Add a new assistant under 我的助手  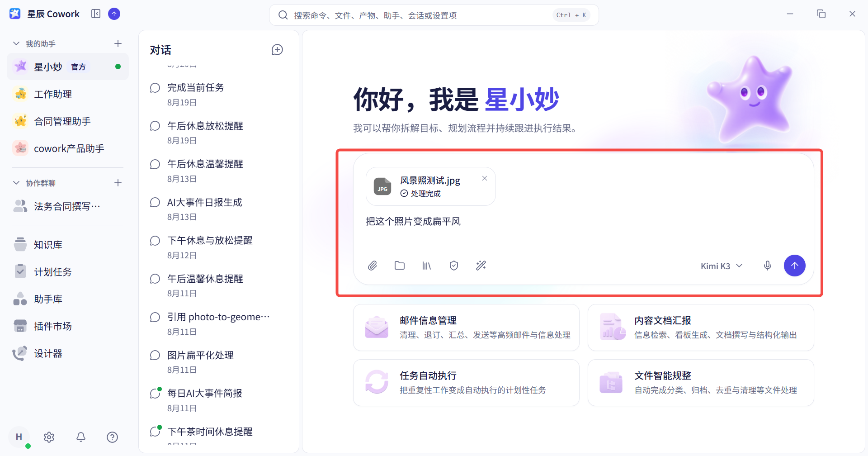(x=118, y=43)
